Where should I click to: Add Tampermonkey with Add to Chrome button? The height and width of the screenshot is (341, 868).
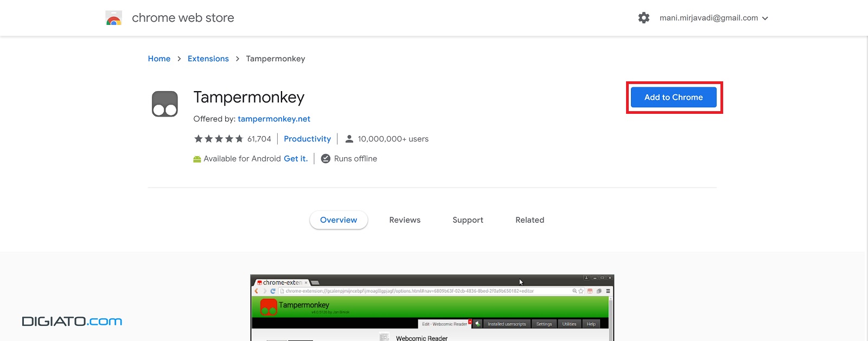pos(674,98)
